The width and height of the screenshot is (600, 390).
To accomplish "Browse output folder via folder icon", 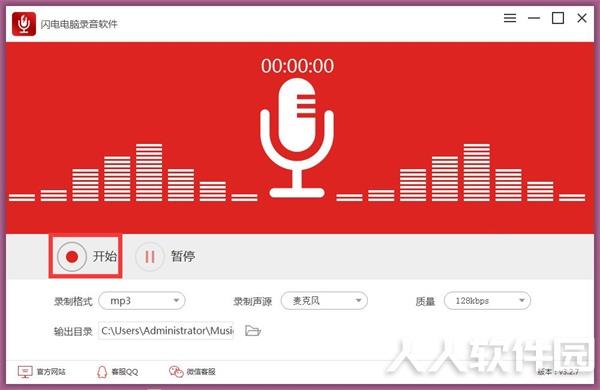I will [x=253, y=331].
